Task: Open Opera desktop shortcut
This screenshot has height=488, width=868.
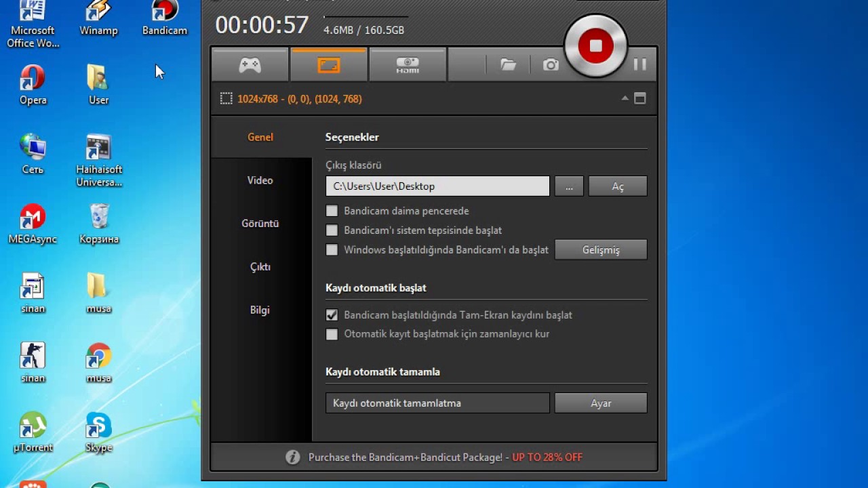Action: click(33, 85)
